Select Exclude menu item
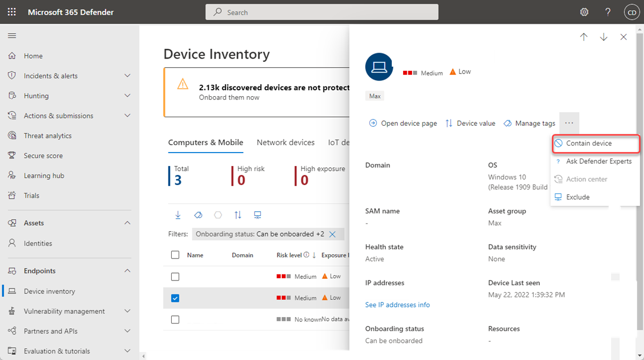 pyautogui.click(x=595, y=197)
